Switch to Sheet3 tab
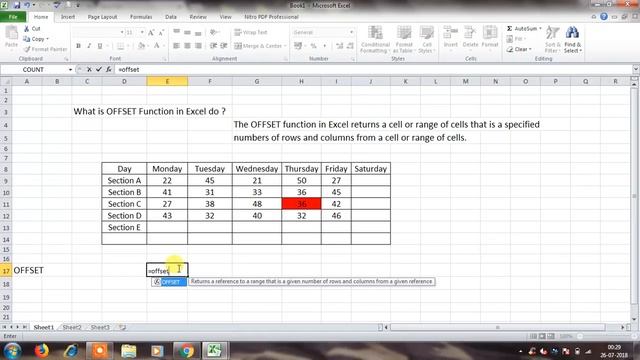The height and width of the screenshot is (360, 640). (x=100, y=327)
